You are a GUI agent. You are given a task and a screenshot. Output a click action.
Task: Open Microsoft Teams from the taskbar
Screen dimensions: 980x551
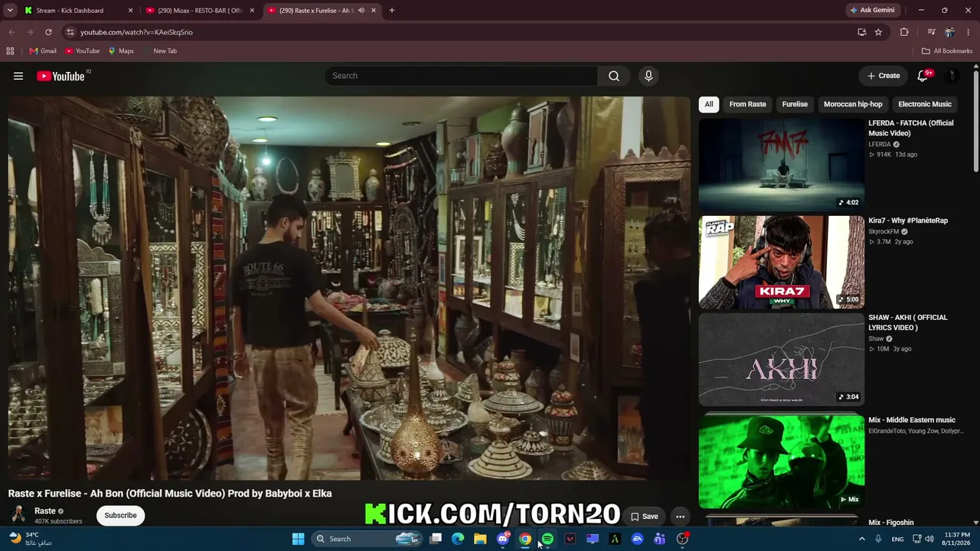(x=659, y=539)
